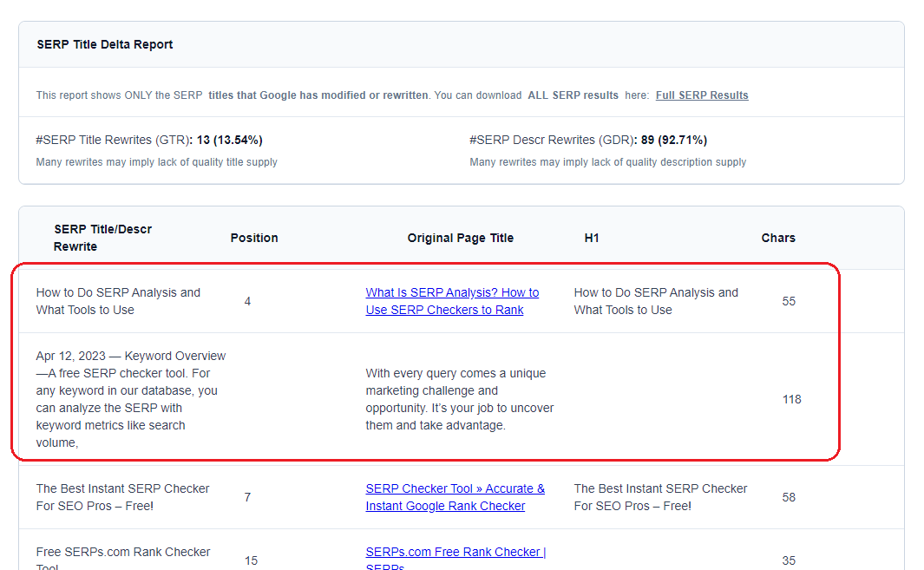Open the 'SERP Checker Tool » Accurate' link
Image resolution: width=924 pixels, height=570 pixels.
[455, 497]
